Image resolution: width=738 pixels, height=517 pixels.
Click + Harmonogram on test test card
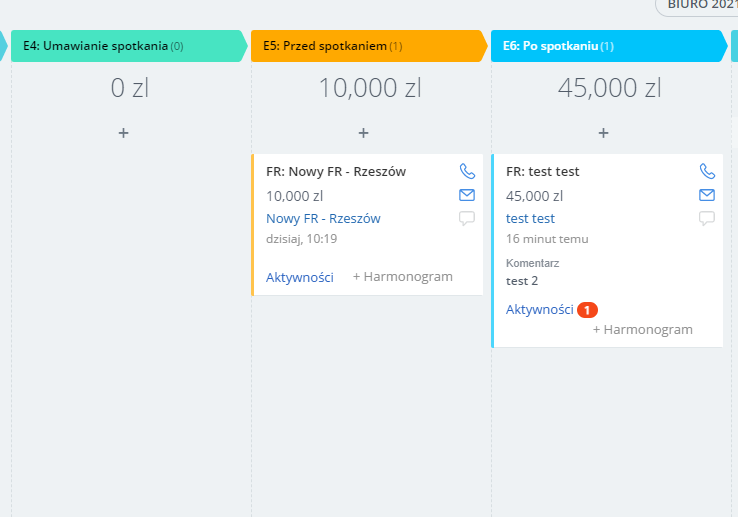click(642, 329)
